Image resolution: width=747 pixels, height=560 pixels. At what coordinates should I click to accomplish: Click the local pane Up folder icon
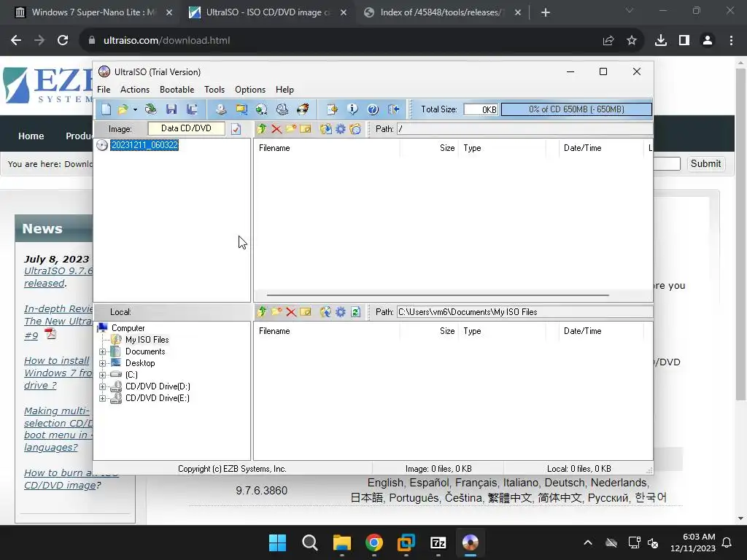click(x=262, y=312)
